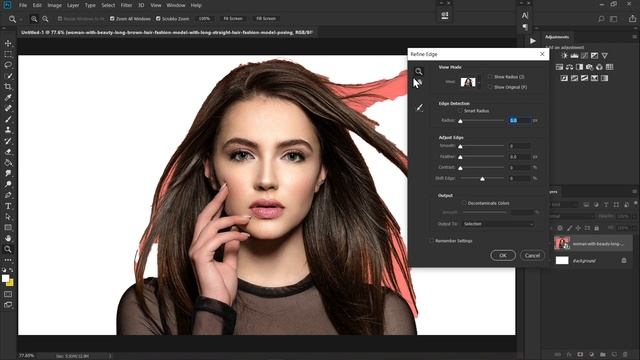Open the Window menu
Screen dimensions: 640x360
(x=176, y=5)
